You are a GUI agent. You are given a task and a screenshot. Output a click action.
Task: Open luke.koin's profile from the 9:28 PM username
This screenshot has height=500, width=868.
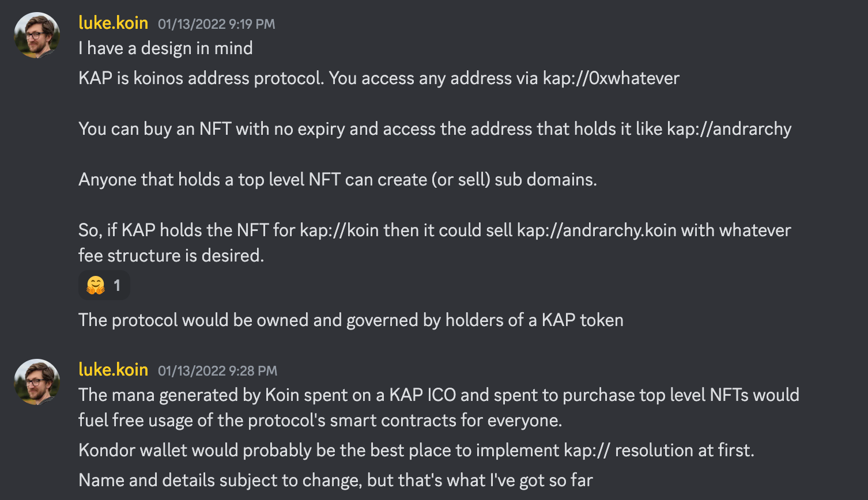pos(113,370)
